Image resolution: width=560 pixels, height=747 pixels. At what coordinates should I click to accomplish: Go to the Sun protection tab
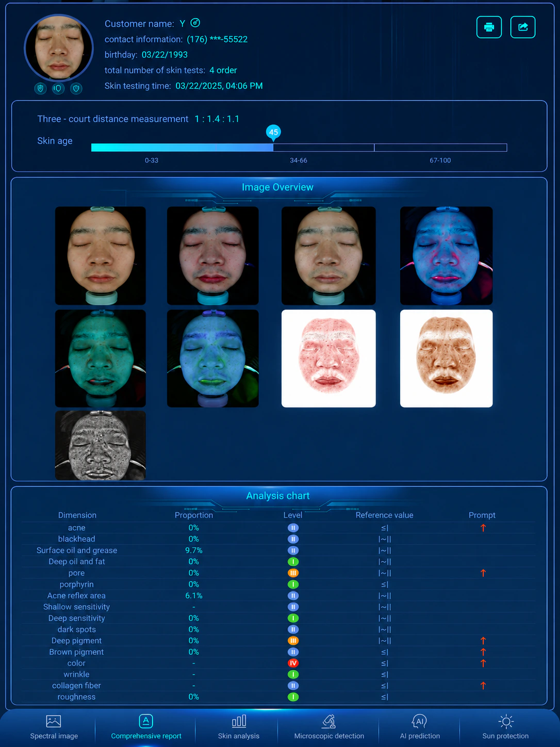pos(505,727)
